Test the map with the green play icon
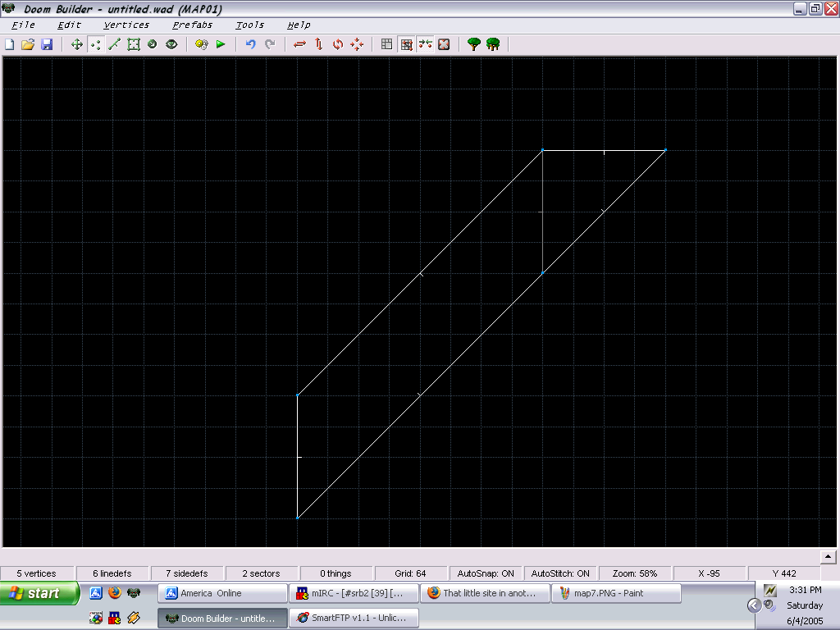Viewport: 840px width, 630px height. (x=221, y=44)
